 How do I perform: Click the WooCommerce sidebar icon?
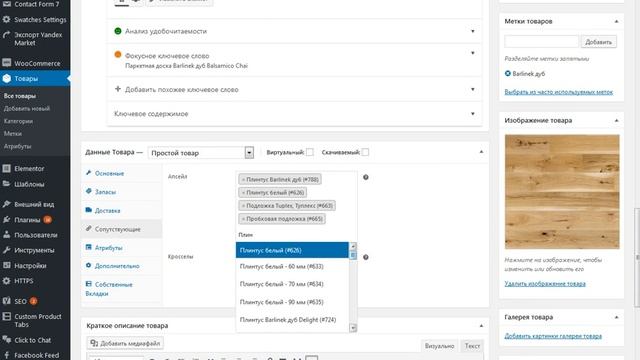(7, 63)
